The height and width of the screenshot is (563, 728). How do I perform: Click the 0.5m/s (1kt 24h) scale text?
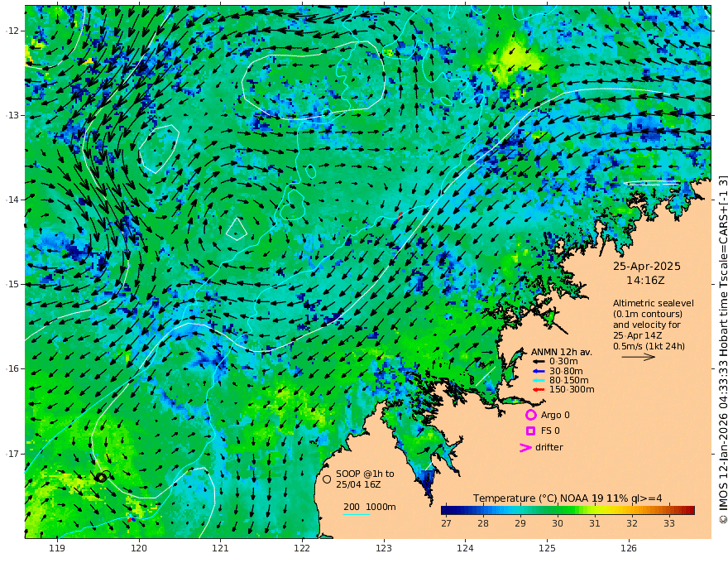pos(649,346)
